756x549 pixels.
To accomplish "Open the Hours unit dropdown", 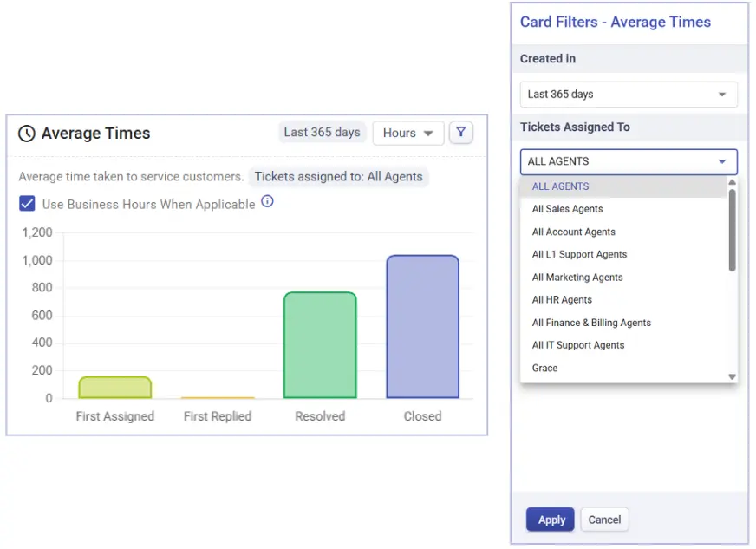I will (408, 133).
